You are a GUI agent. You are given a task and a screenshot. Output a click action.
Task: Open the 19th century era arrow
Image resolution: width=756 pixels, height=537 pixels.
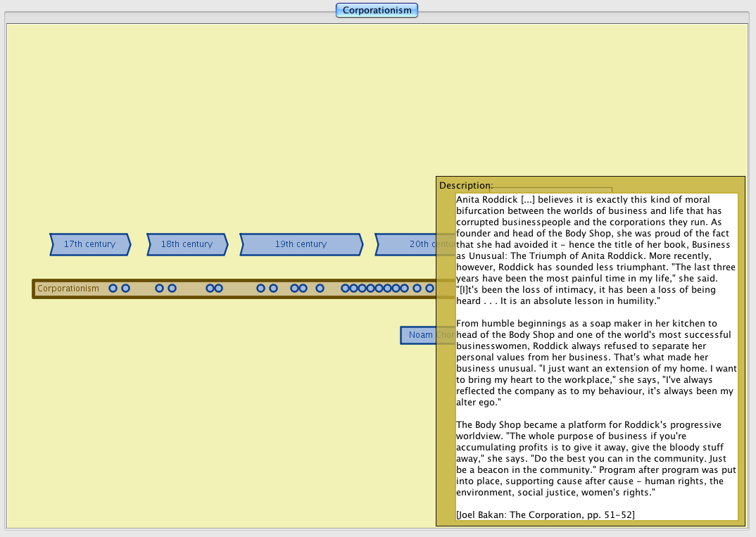tap(301, 244)
